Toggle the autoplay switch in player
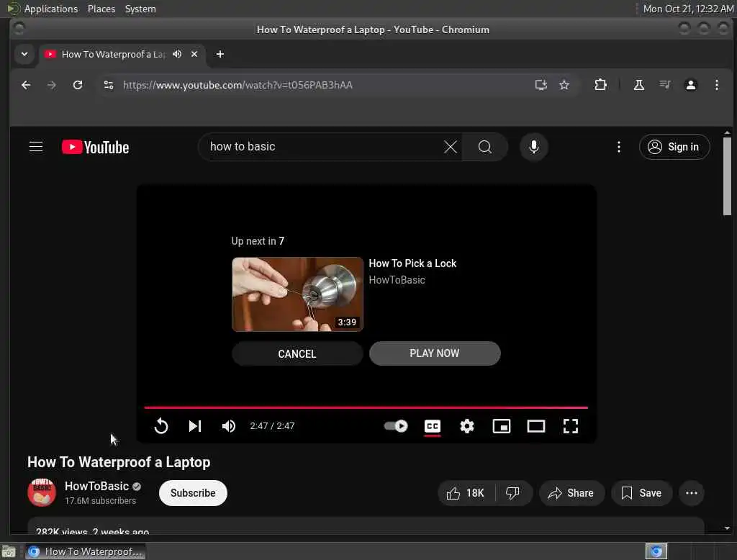 pyautogui.click(x=396, y=426)
